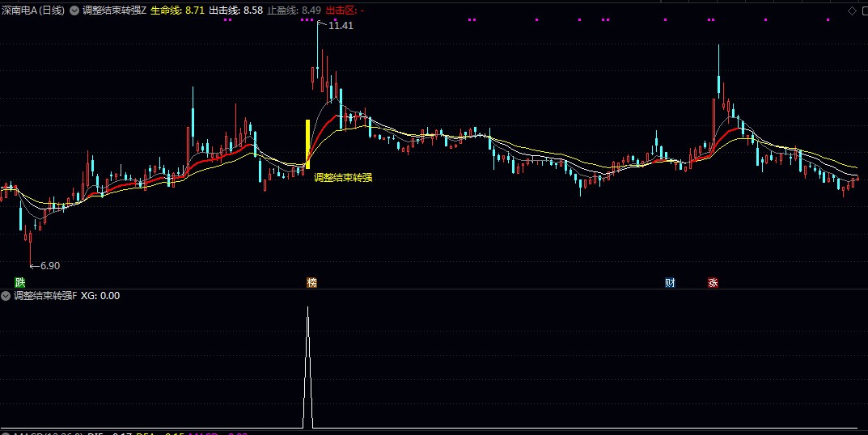The image size is (868, 435).
Task: Click the orange 榜 event marker
Action: [x=312, y=283]
